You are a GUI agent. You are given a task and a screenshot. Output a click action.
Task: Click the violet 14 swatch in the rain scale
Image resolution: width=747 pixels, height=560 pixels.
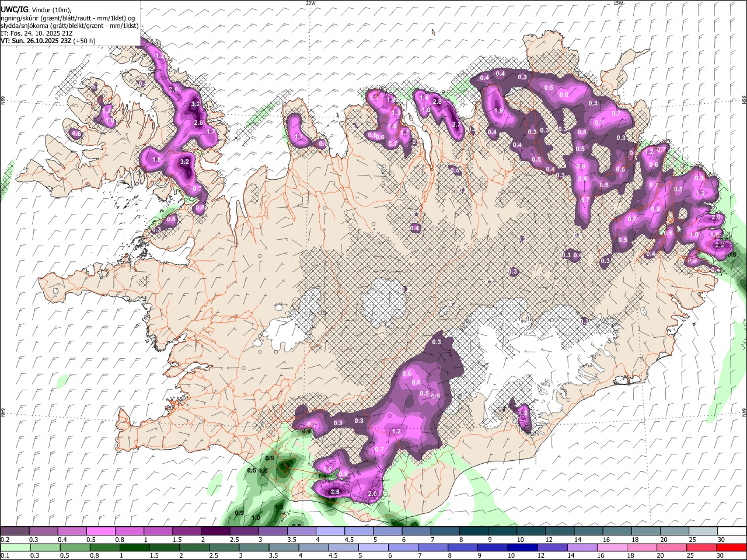click(584, 547)
